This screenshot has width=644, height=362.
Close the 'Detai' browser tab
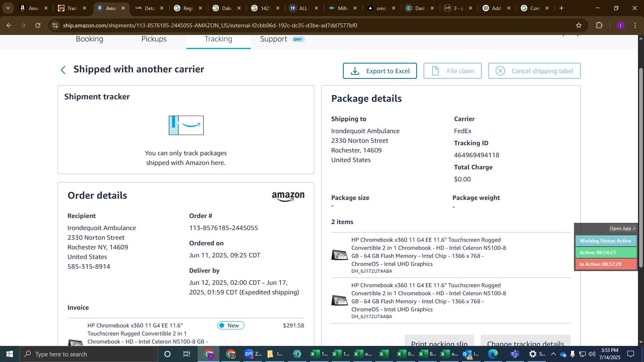pyautogui.click(x=162, y=8)
